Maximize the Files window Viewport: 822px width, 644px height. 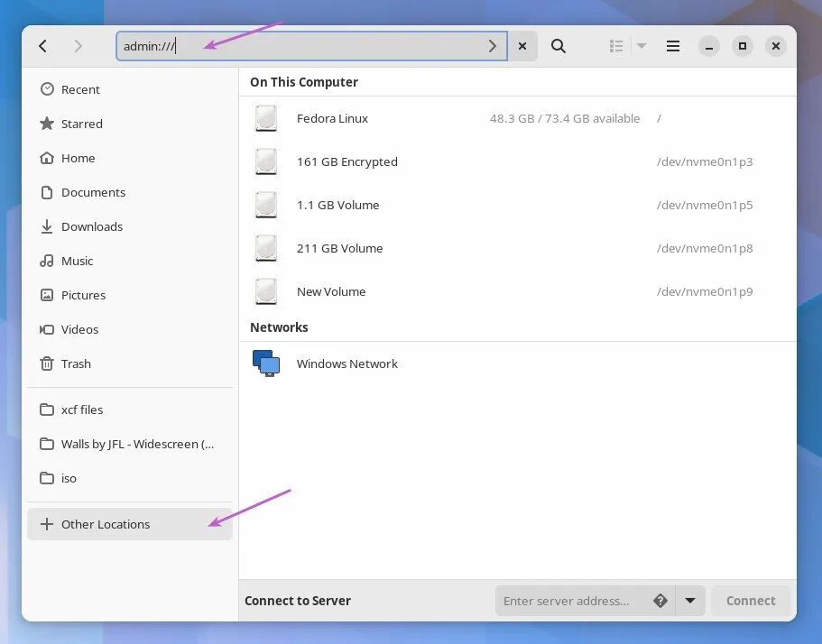(x=743, y=46)
